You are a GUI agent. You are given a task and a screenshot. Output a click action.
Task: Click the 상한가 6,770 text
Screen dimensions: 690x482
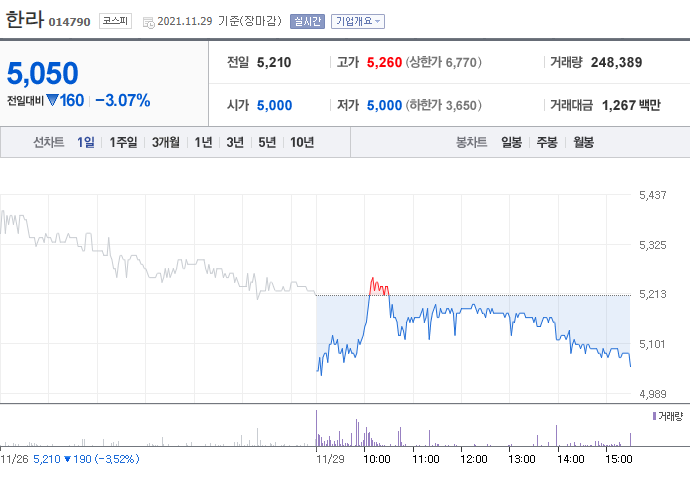tap(444, 63)
